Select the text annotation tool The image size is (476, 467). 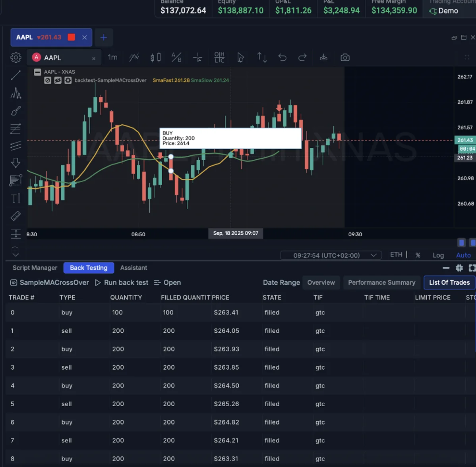pos(15,198)
